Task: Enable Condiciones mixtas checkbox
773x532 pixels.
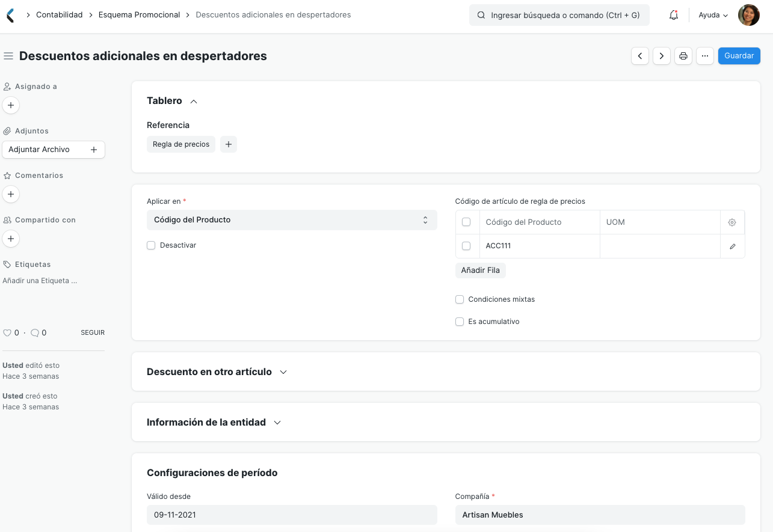Action: (460, 299)
